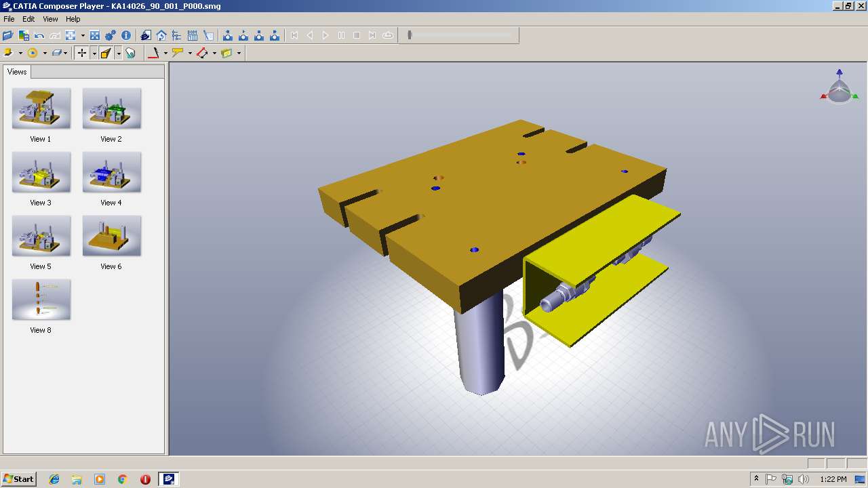
Task: Click the full screen expand icon
Action: point(95,35)
